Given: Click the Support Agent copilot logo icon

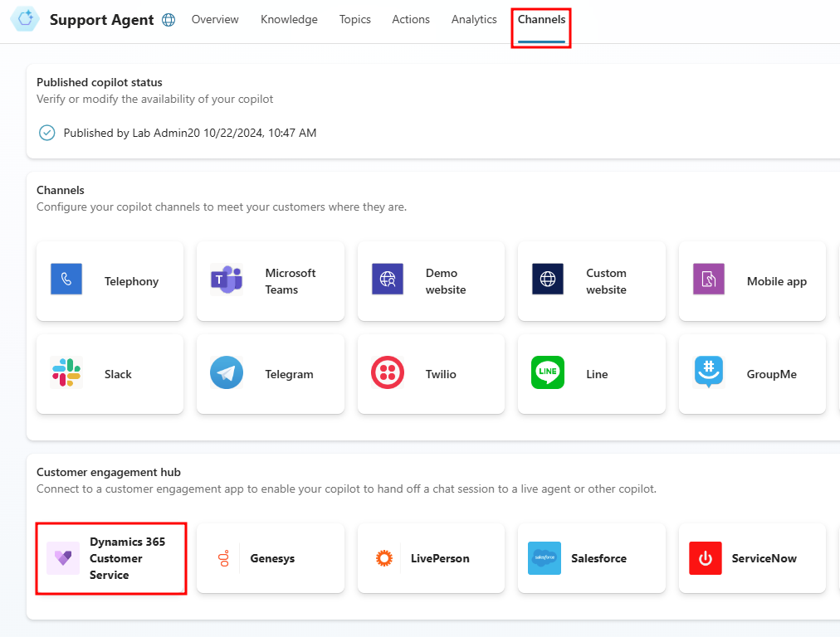Looking at the screenshot, I should click(x=25, y=19).
